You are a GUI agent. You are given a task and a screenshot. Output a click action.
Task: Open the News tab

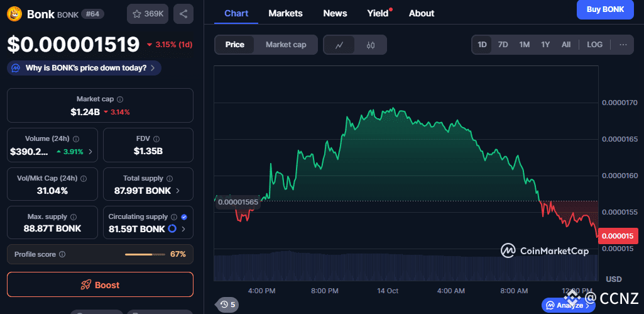335,13
